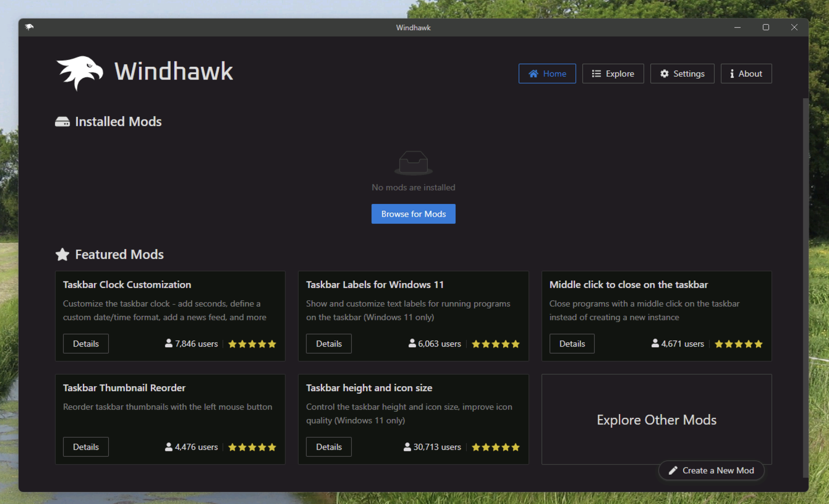The height and width of the screenshot is (504, 829).
Task: Click the empty inbox icon
Action: (413, 162)
